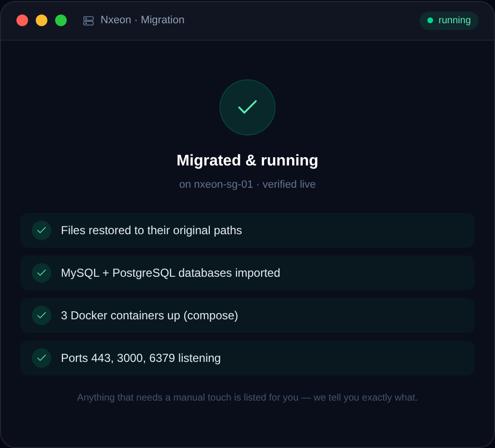Screen dimensions: 495x448
Task: Click the check icon for Ports listening row
Action: [x=42, y=358]
